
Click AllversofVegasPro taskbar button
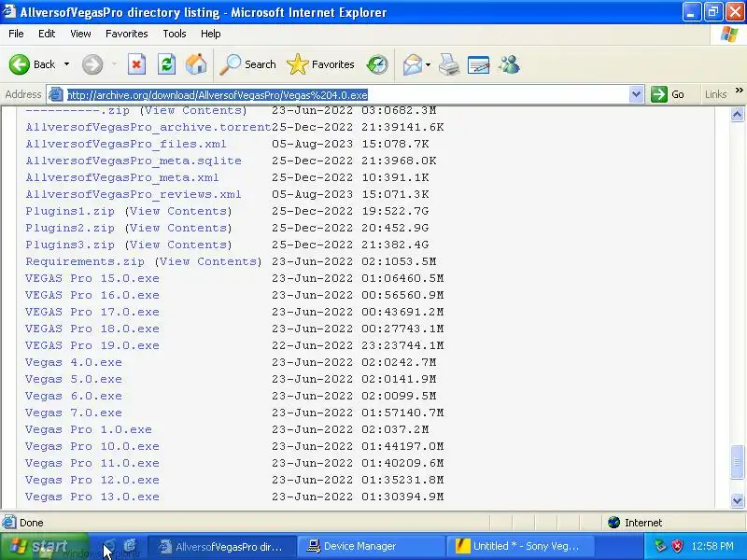coord(222,546)
